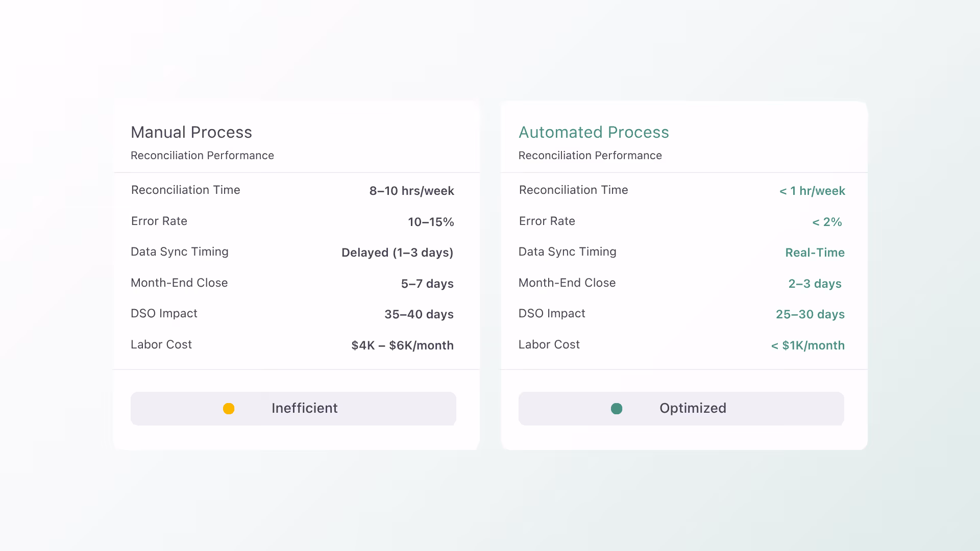This screenshot has height=551, width=980.
Task: Click the Labor Cost label in the Automated card
Action: [x=549, y=344]
